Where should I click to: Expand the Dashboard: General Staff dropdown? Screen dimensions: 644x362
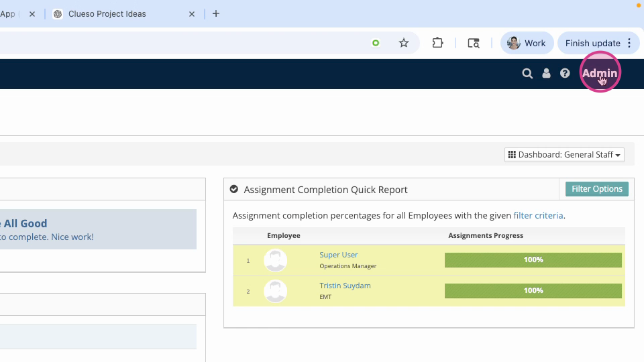coord(564,155)
